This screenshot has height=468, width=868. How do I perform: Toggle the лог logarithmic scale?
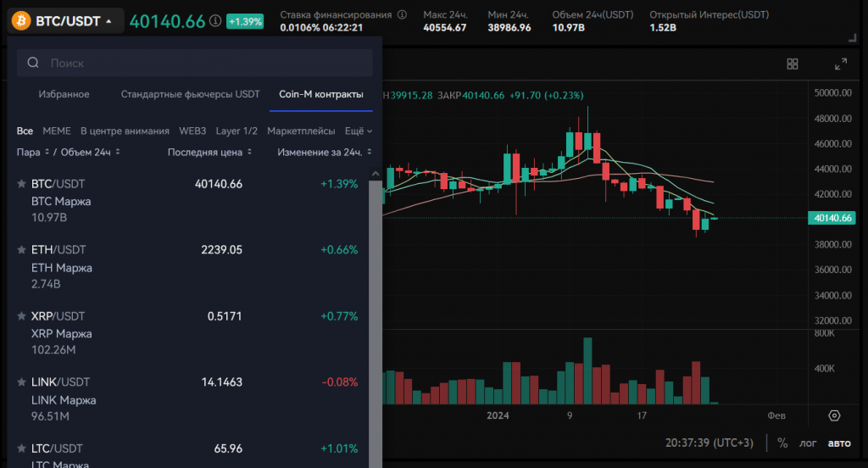pyautogui.click(x=809, y=443)
